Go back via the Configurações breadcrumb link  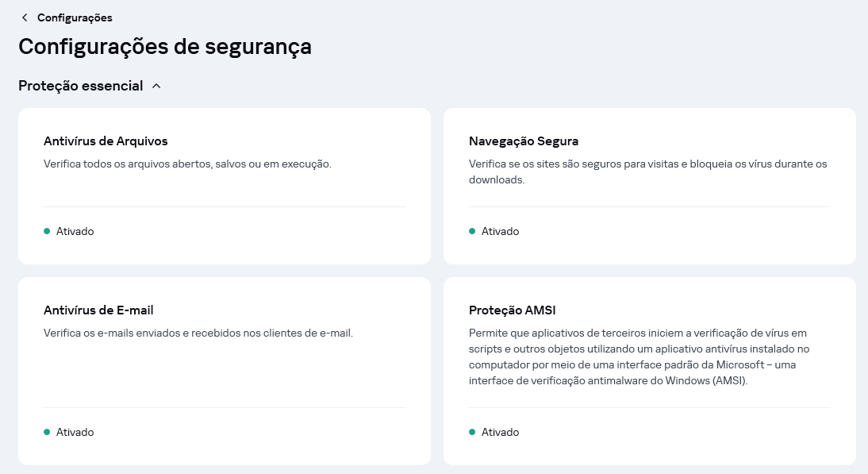75,17
